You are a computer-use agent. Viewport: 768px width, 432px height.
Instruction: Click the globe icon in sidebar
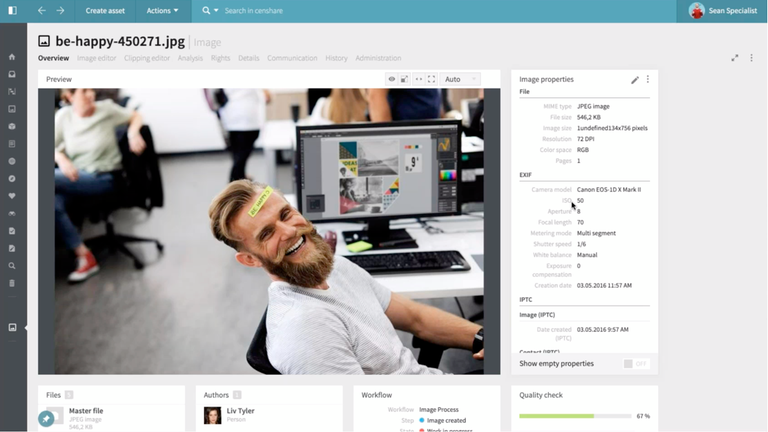point(12,161)
